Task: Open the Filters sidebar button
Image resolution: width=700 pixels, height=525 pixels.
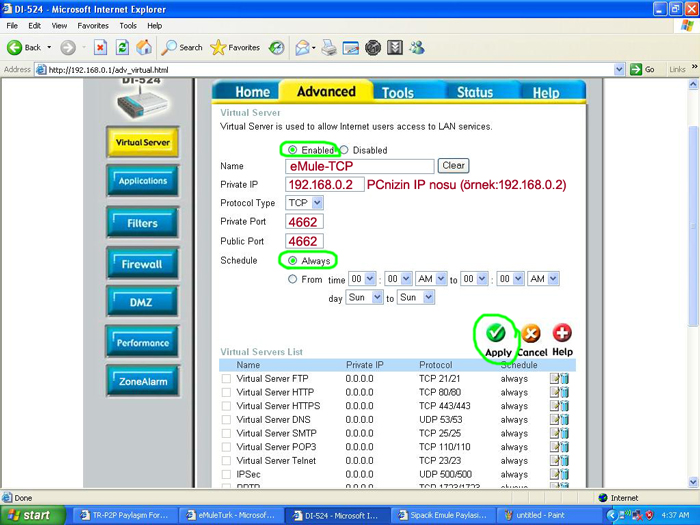Action: click(x=142, y=223)
